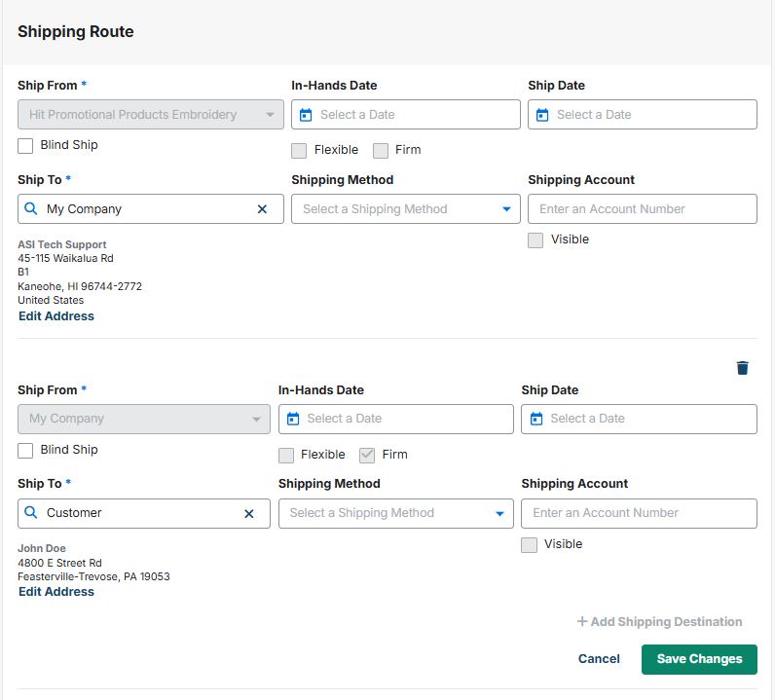The height and width of the screenshot is (700, 775).
Task: Click Edit Address under ASI Tech Support
Action: [56, 316]
